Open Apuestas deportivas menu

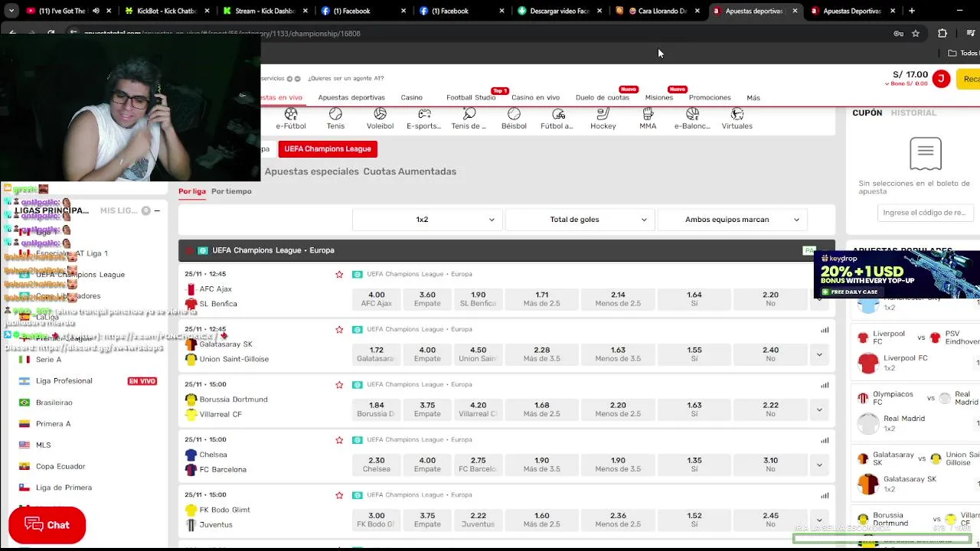click(351, 98)
